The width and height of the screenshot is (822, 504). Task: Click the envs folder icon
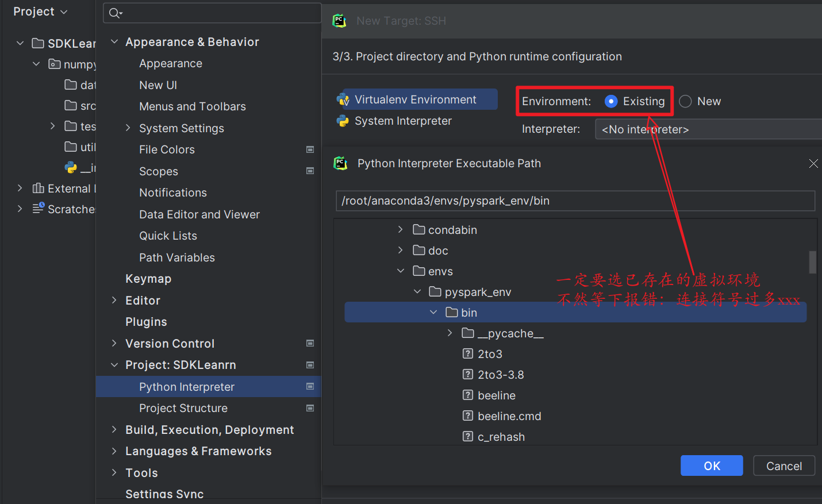[x=419, y=271]
